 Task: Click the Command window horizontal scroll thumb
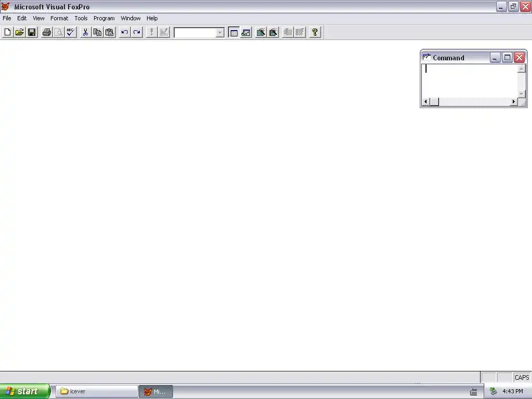(434, 101)
